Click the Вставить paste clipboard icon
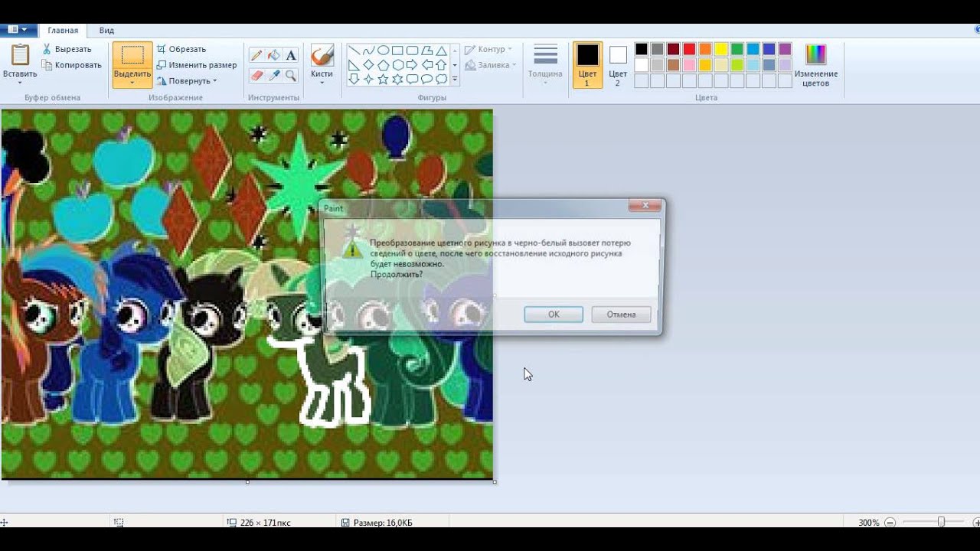This screenshot has width=980, height=551. [20, 56]
